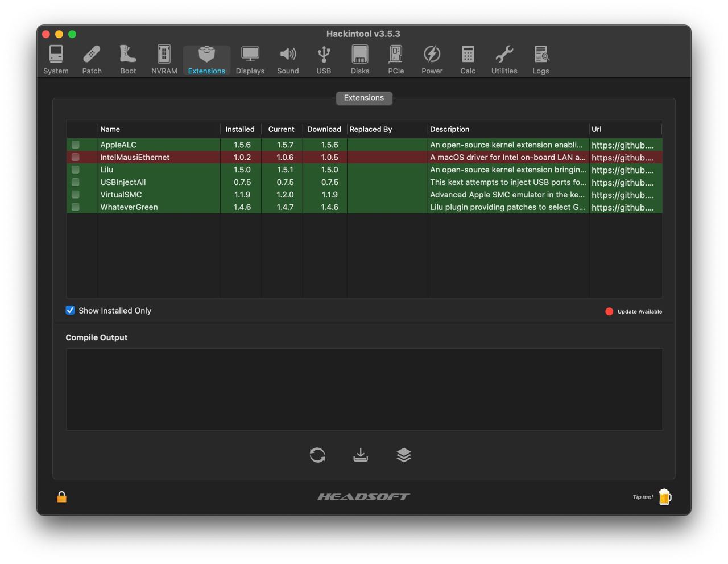Click VirtualSMC current version 1.2.0
Screen dimensions: 728x564
pyautogui.click(x=285, y=195)
